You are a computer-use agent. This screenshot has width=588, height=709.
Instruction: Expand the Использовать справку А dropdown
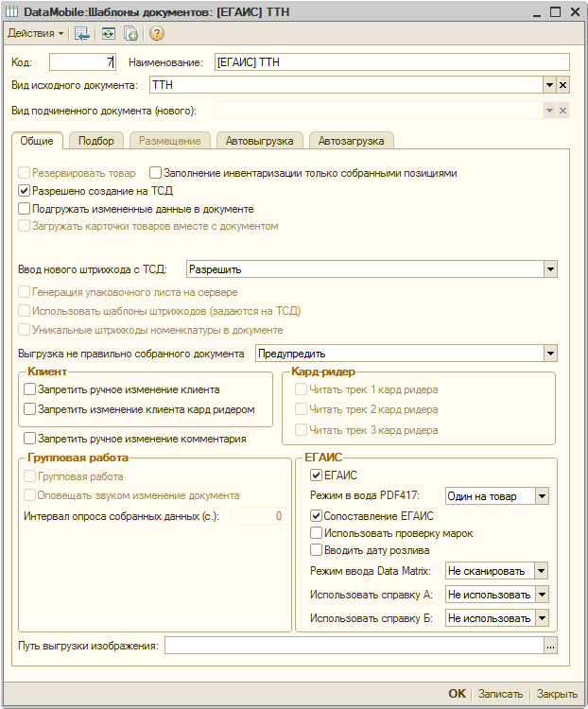coord(542,595)
